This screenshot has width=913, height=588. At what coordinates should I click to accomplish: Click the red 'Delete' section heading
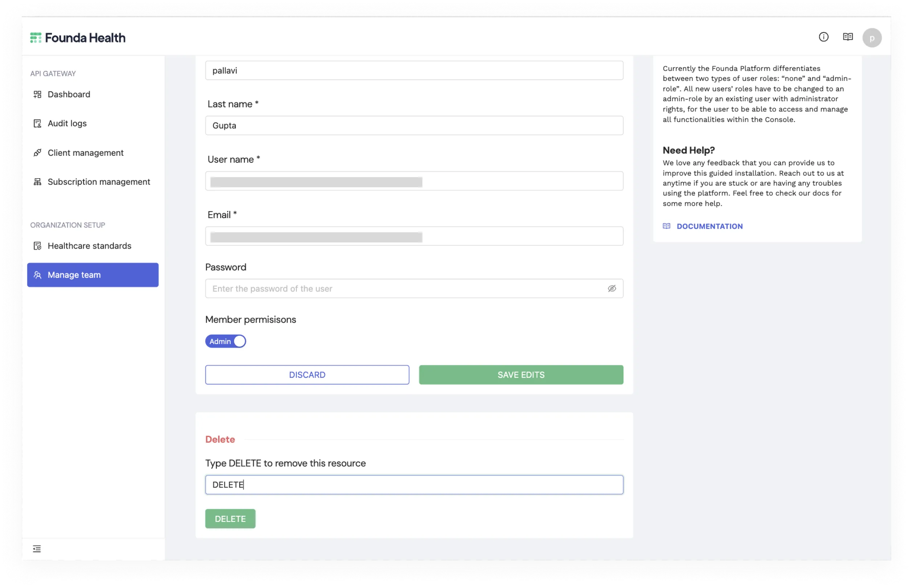coord(220,440)
